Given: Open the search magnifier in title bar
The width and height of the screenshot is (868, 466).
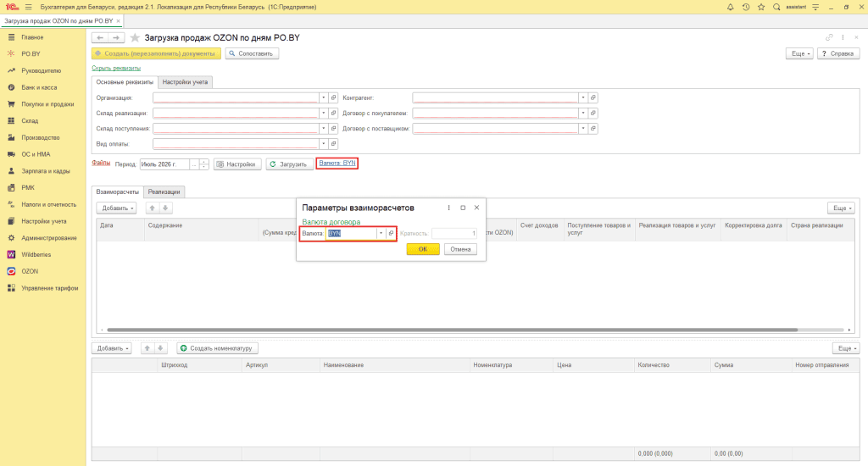Looking at the screenshot, I should tap(776, 7).
